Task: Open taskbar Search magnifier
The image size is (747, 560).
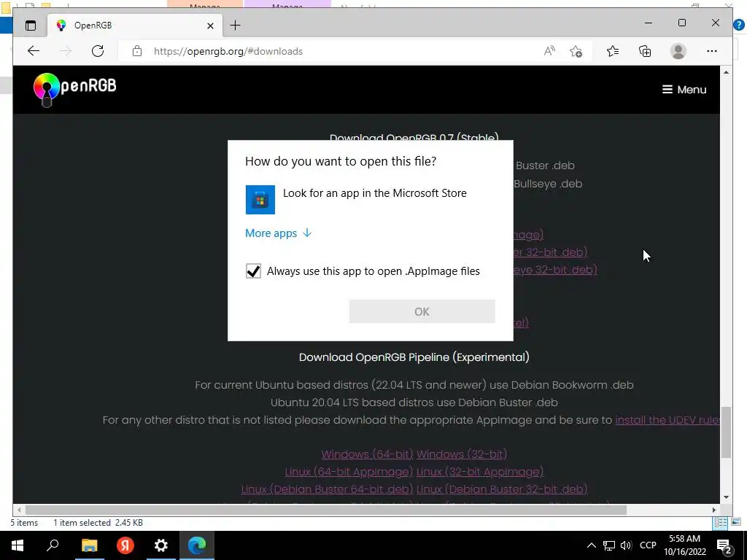Action: tap(53, 545)
